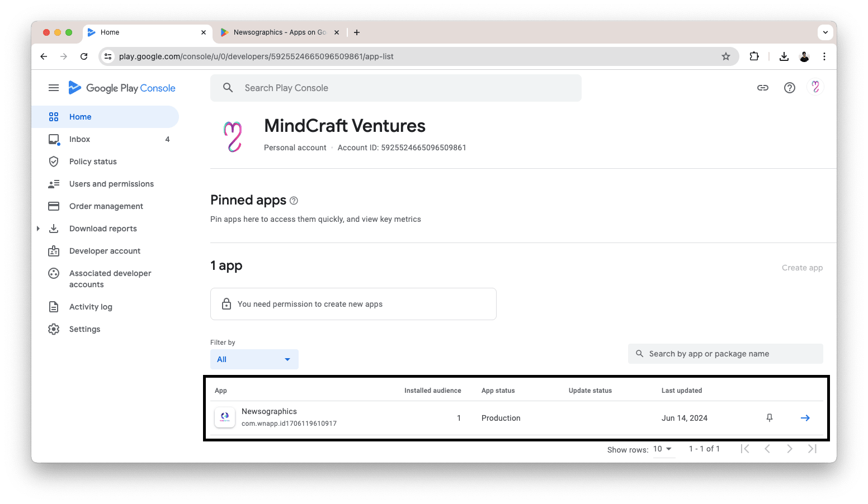
Task: Click the Search Play Console field
Action: (395, 88)
